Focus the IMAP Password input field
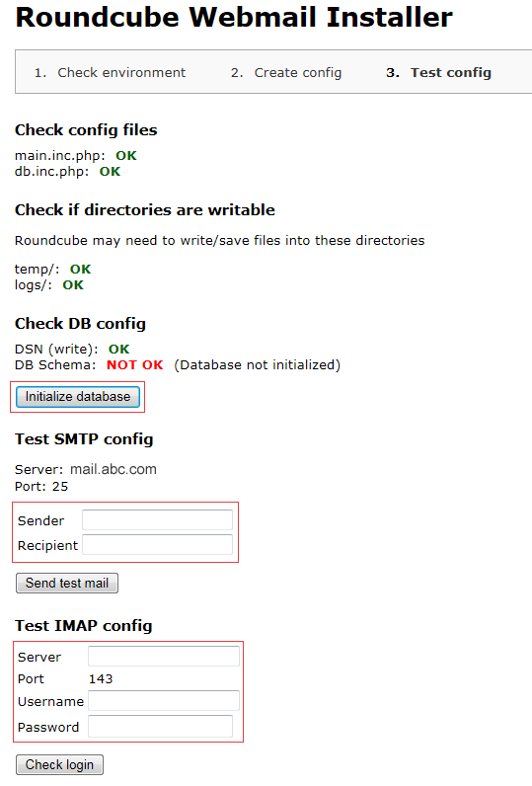Image resolution: width=532 pixels, height=786 pixels. [160, 727]
